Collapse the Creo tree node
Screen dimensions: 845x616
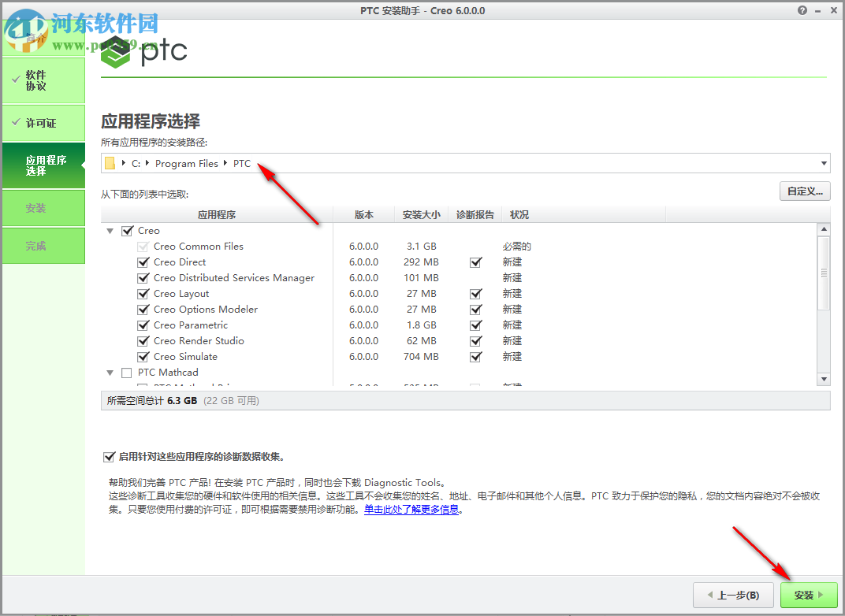pos(110,231)
